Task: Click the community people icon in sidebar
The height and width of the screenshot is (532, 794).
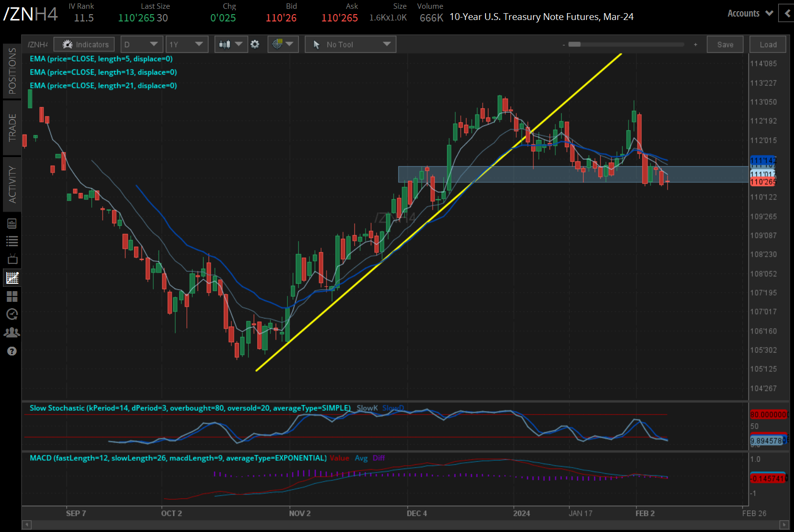Action: (x=12, y=332)
